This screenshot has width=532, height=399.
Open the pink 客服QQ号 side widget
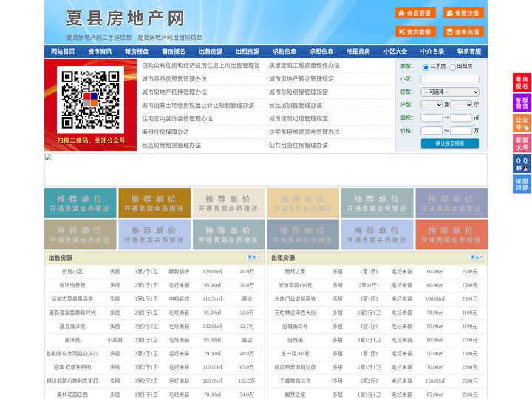coord(522,143)
